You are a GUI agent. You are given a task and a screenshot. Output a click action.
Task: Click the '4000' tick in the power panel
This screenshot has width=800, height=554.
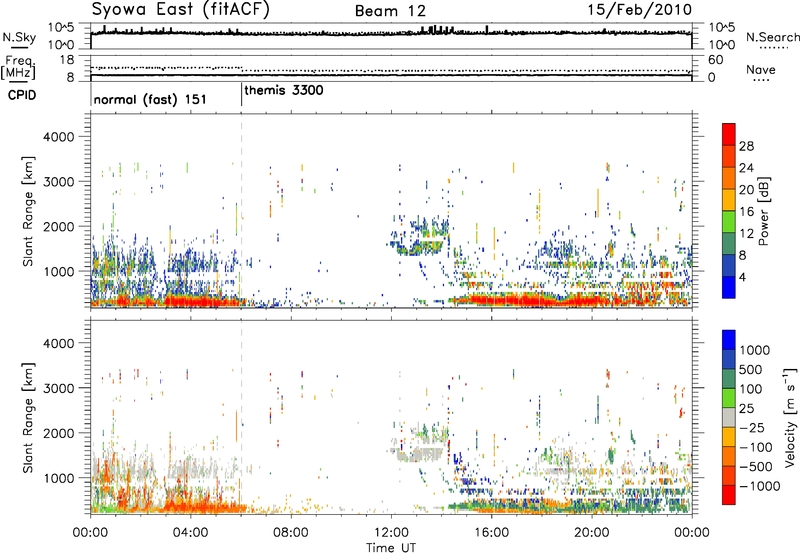pyautogui.click(x=59, y=137)
